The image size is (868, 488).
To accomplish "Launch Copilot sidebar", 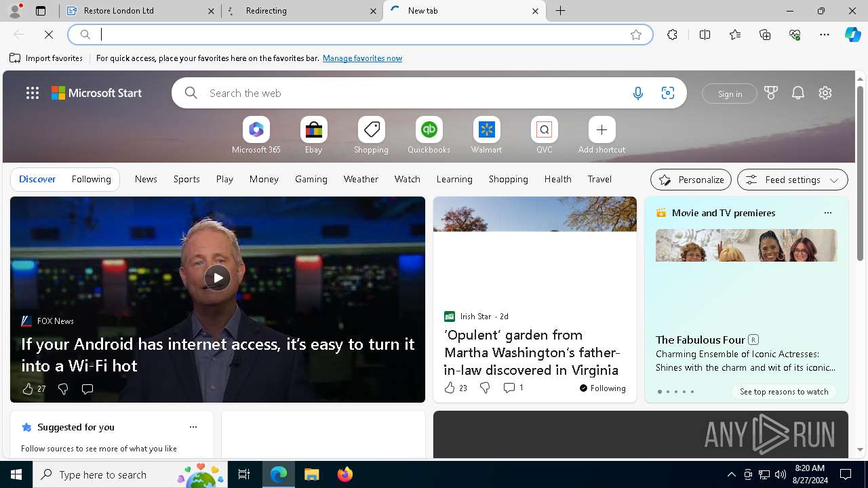I will pyautogui.click(x=852, y=35).
